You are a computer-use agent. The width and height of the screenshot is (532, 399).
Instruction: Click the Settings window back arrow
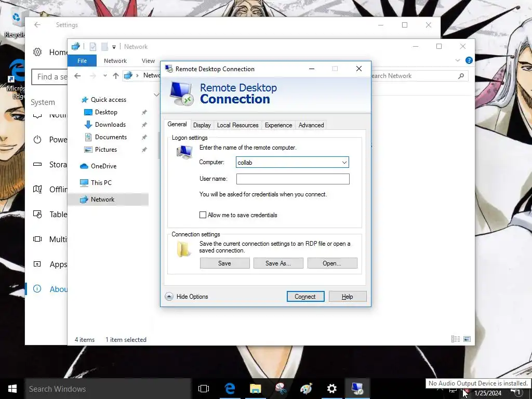tap(37, 25)
